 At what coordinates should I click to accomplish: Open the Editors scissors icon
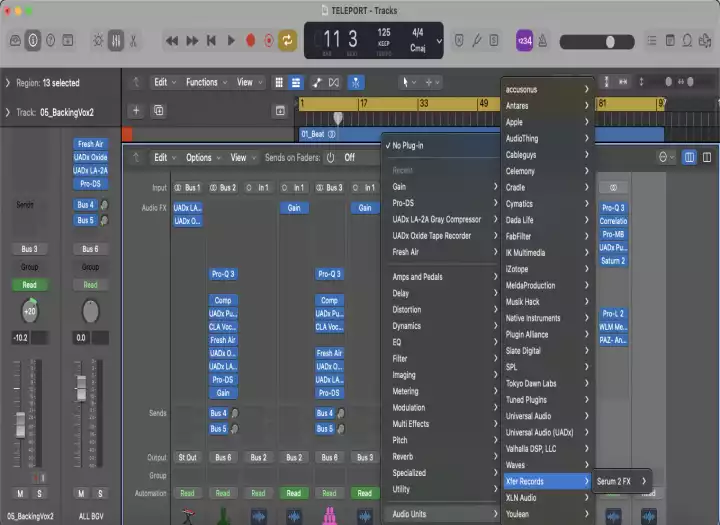(134, 41)
